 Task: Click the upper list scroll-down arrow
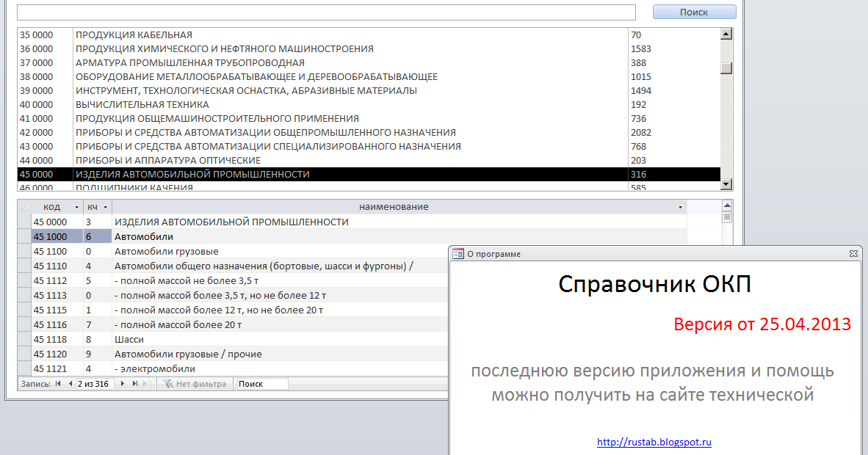tap(726, 183)
